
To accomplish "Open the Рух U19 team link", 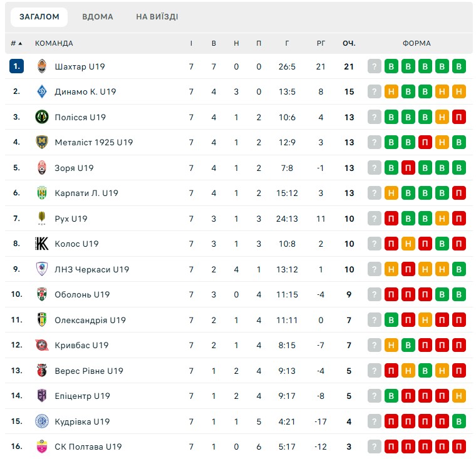I will 71,219.
